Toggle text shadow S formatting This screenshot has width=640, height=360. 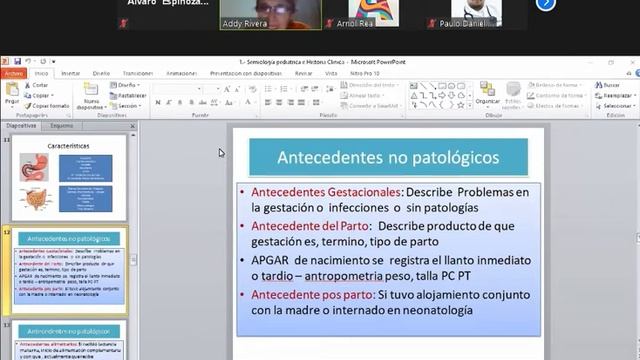coord(191,102)
